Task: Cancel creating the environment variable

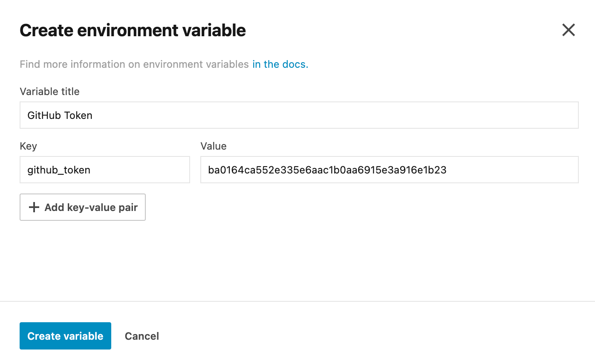Action: [x=142, y=336]
